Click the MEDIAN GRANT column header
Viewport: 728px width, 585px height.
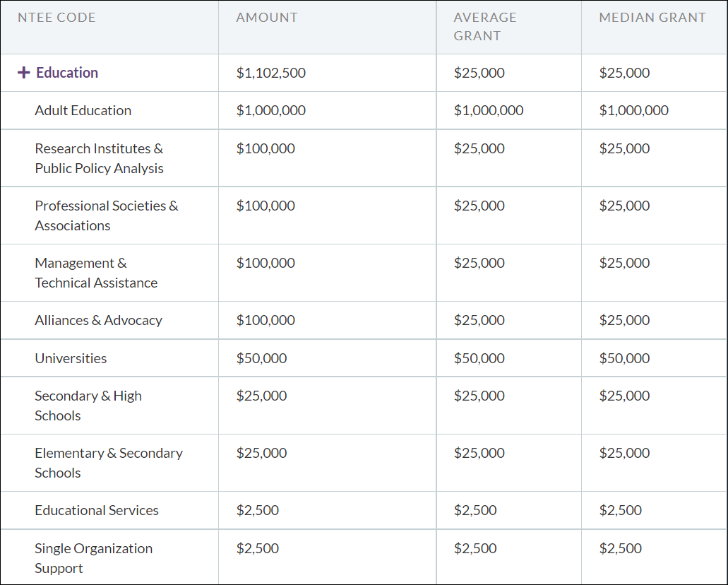tap(652, 18)
